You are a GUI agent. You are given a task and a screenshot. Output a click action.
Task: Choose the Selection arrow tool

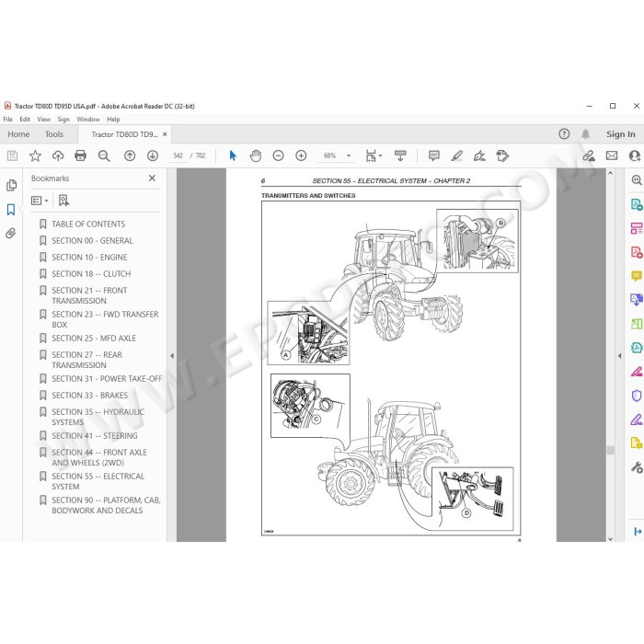coord(233,155)
